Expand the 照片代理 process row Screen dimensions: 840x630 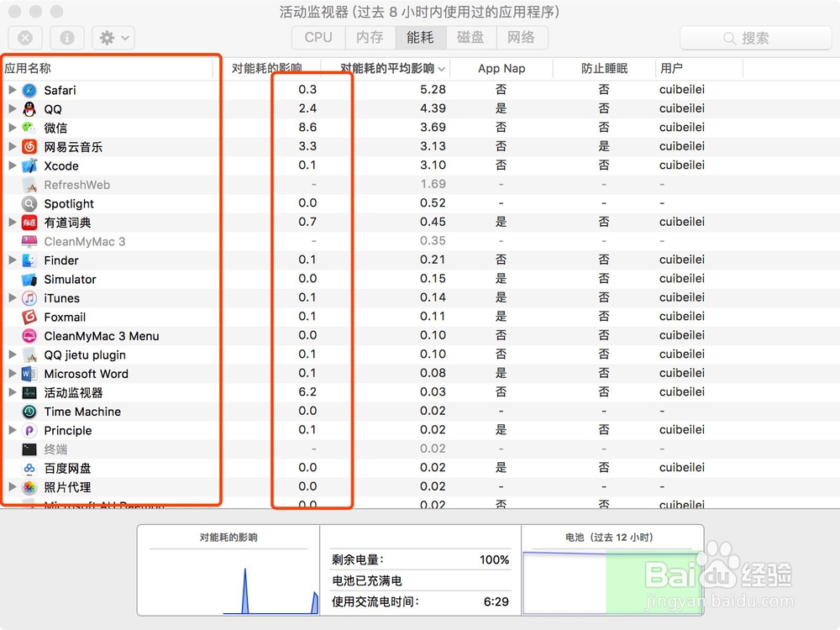[x=13, y=486]
